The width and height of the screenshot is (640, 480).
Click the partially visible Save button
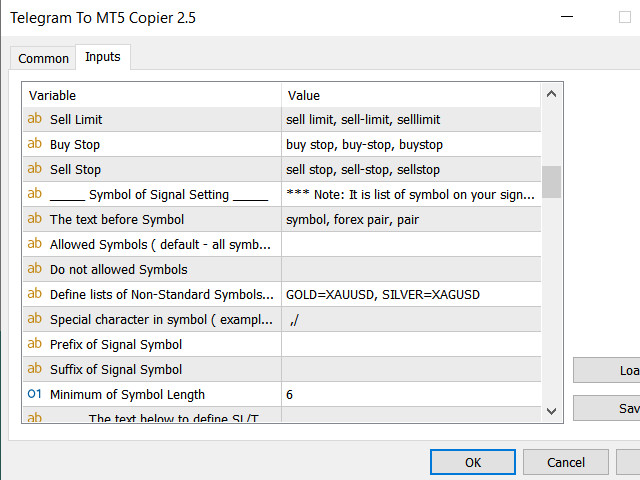click(607, 408)
